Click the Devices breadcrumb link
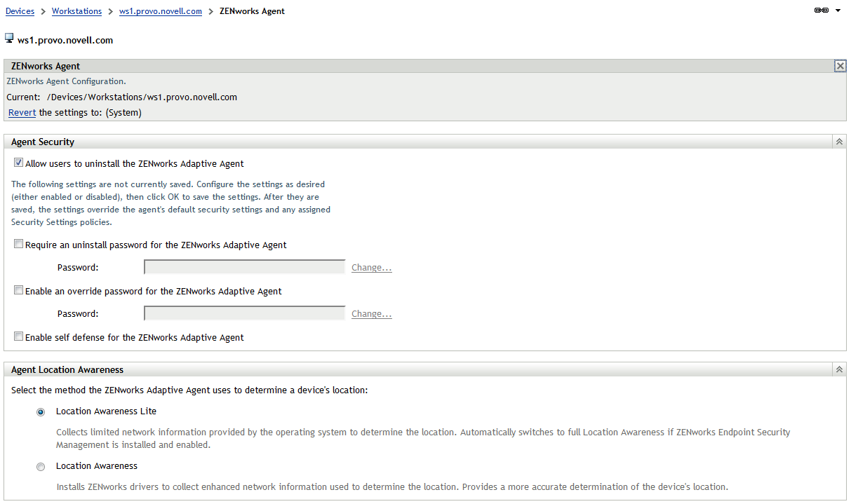Screen dimensions: 851x504 pos(20,11)
